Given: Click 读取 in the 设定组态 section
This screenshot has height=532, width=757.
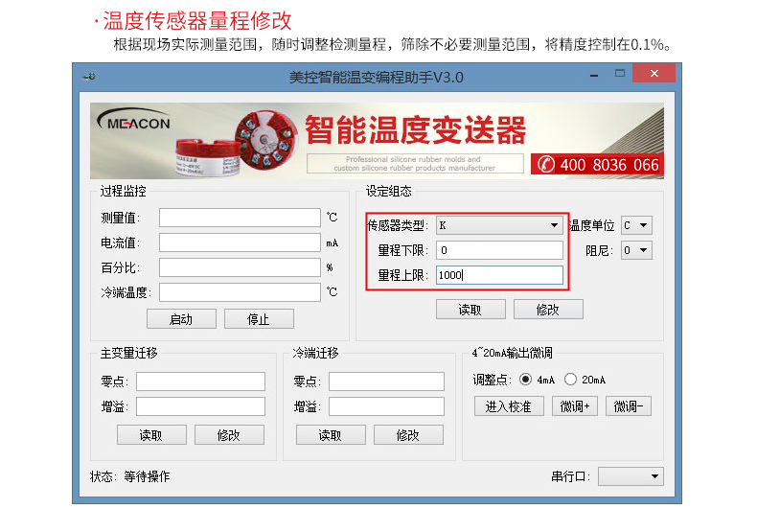Looking at the screenshot, I should coord(470,310).
